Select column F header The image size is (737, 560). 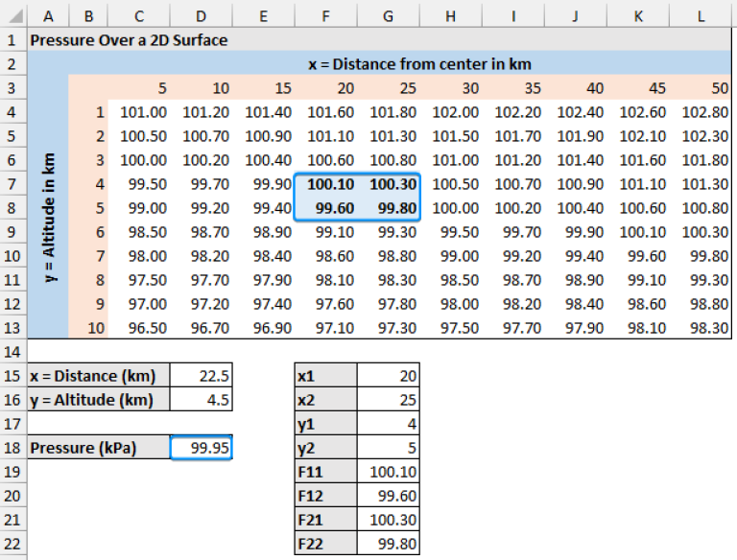point(325,16)
